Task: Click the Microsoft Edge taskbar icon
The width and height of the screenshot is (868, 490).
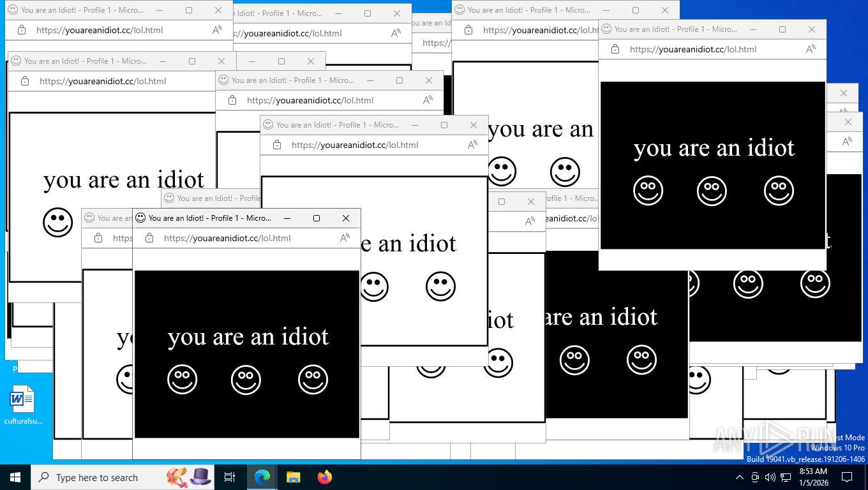Action: pos(262,477)
